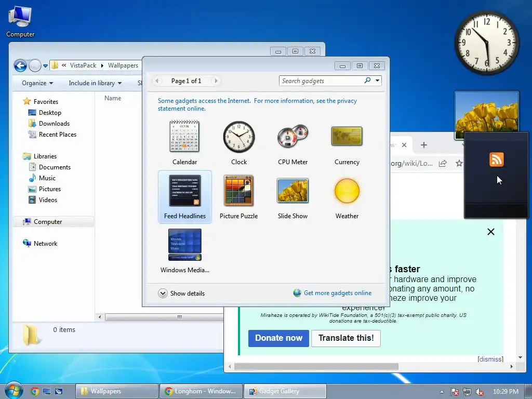Click Explorer back navigation button
This screenshot has height=399, width=532.
[20, 65]
